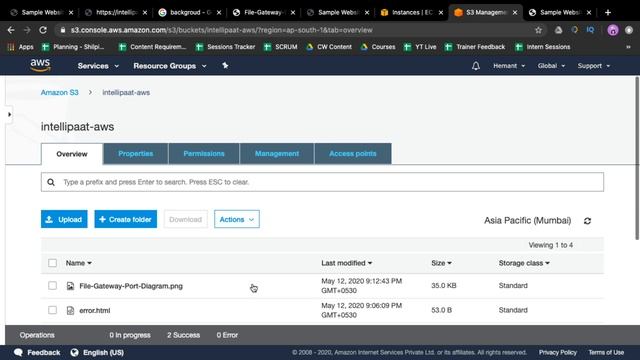Open the Global region dropdown
Viewport: 640px width, 360px height.
click(551, 66)
